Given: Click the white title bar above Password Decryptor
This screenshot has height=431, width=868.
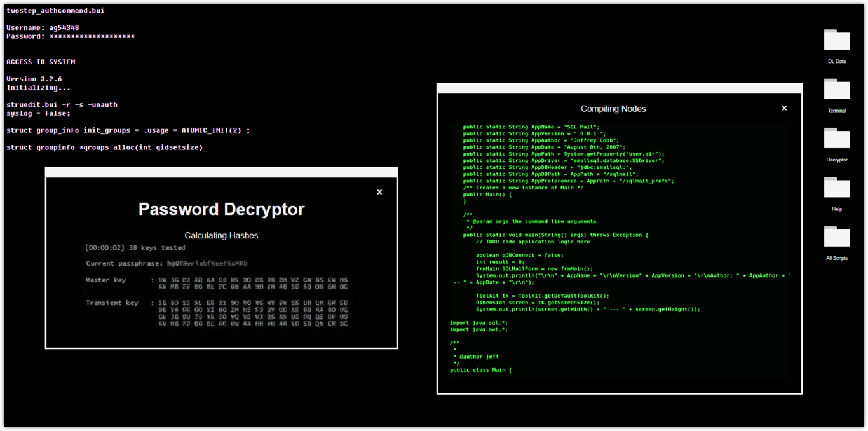Looking at the screenshot, I should click(x=221, y=172).
